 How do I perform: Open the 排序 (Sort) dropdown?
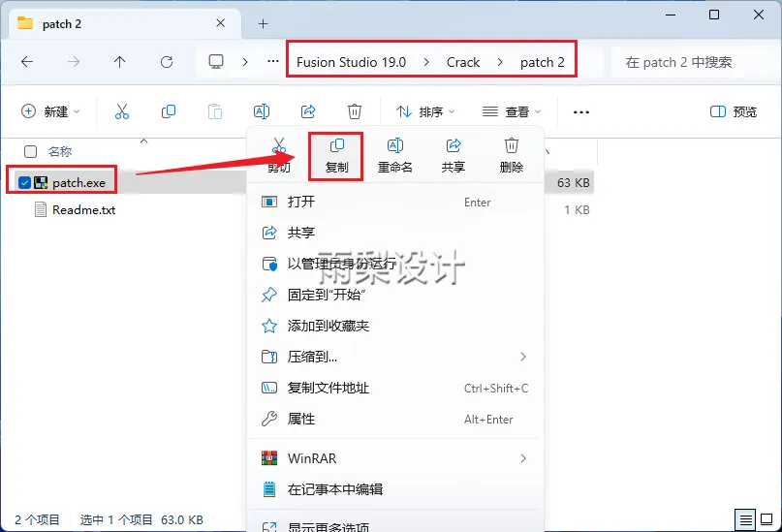click(x=425, y=111)
